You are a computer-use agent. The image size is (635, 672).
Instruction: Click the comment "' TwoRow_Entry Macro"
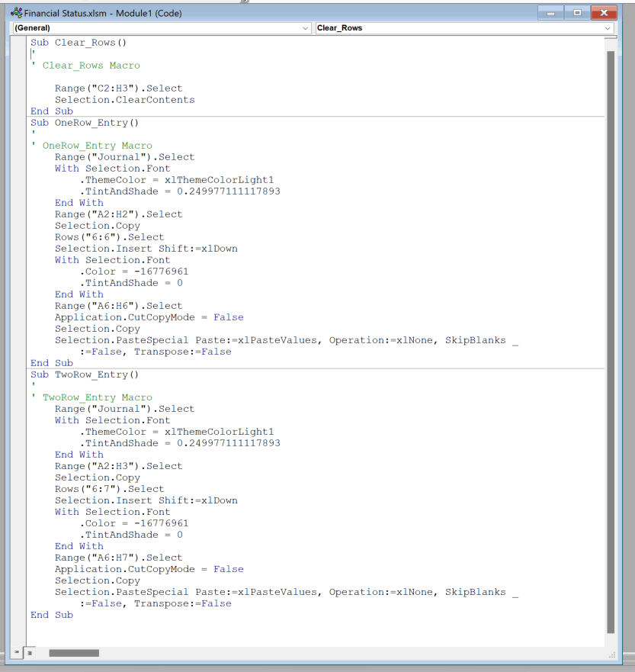click(91, 397)
